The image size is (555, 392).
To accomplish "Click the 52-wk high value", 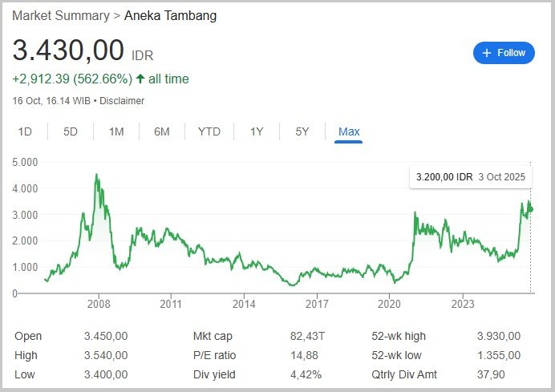I will [x=500, y=336].
